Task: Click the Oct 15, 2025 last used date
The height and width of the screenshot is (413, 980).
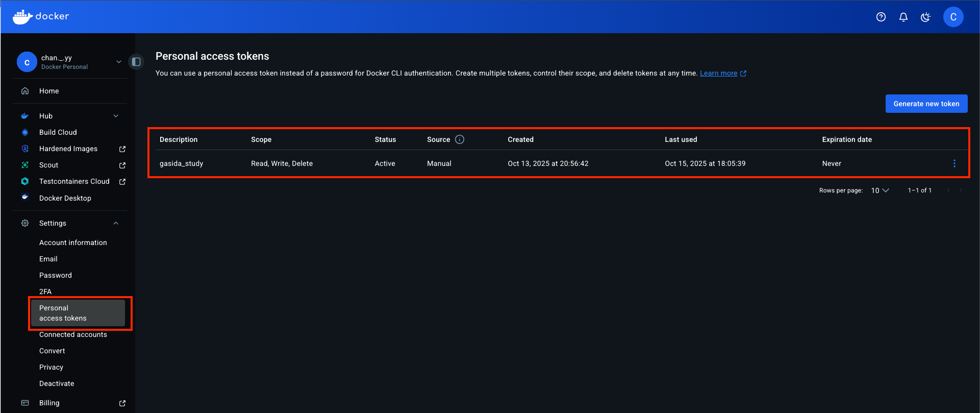Action: click(x=705, y=163)
